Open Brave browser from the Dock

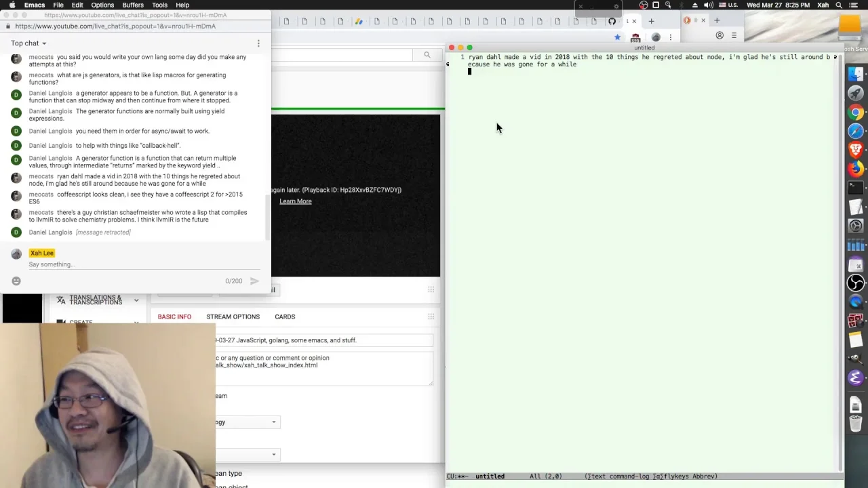(x=856, y=149)
